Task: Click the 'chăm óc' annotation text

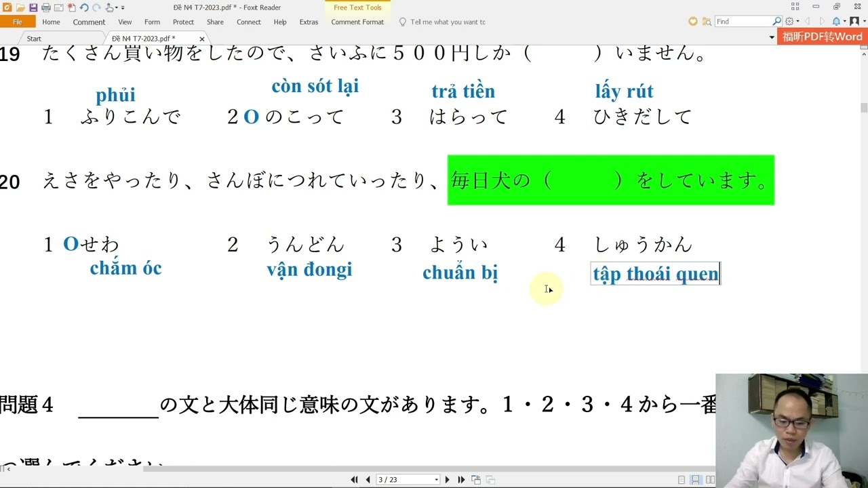Action: point(125,268)
